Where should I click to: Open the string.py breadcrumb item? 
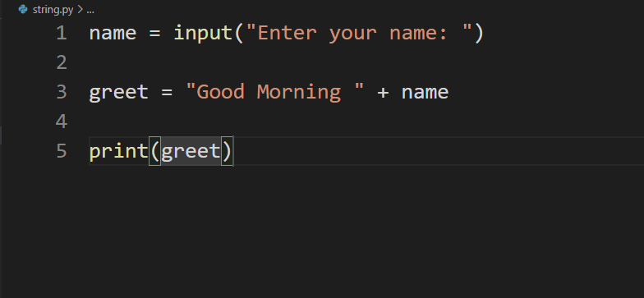tap(53, 10)
